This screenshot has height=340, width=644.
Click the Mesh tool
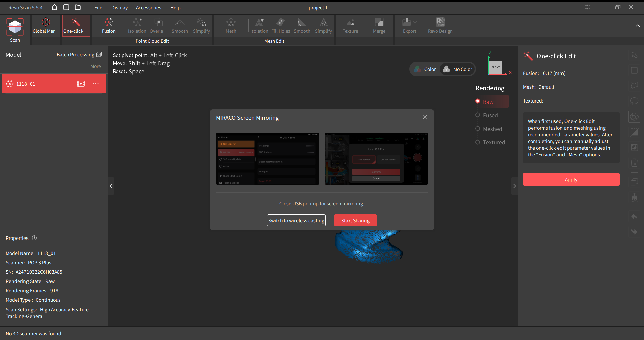click(x=231, y=26)
